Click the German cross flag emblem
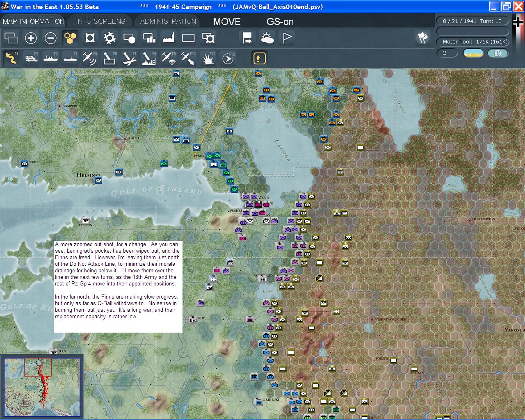The height and width of the screenshot is (420, 525). (x=518, y=22)
